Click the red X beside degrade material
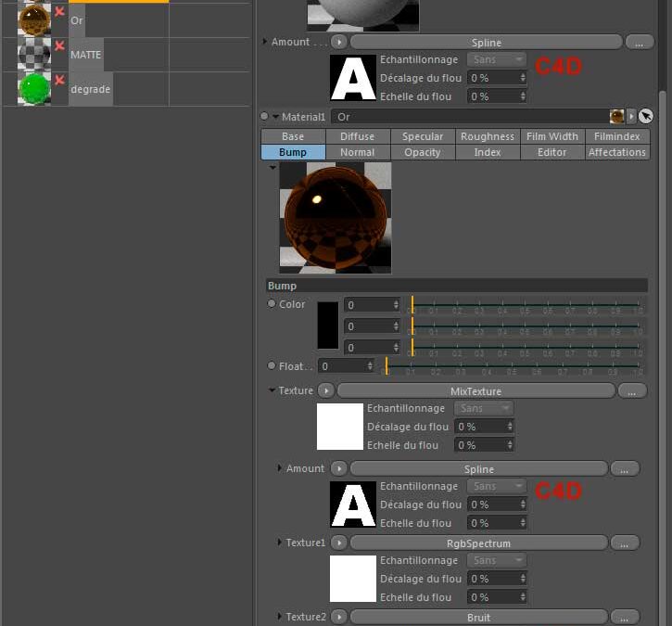672x626 pixels. click(x=59, y=81)
